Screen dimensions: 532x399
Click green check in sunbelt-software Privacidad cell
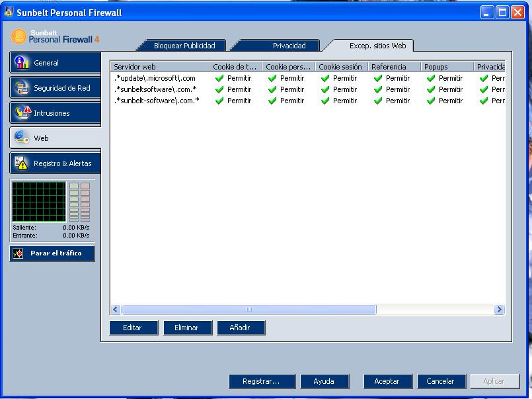[484, 101]
